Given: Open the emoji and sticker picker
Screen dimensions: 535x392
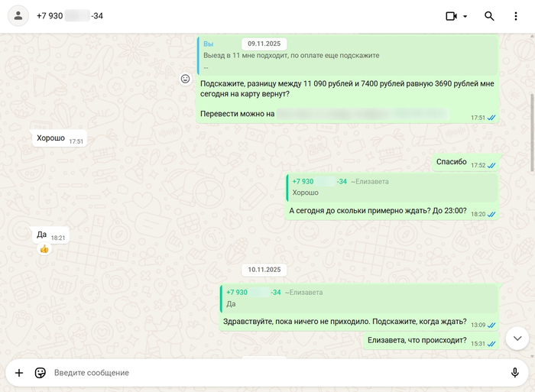Looking at the screenshot, I should point(41,373).
